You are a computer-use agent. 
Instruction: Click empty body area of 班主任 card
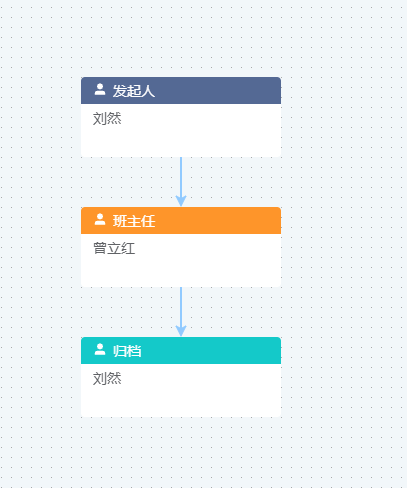tap(200, 270)
